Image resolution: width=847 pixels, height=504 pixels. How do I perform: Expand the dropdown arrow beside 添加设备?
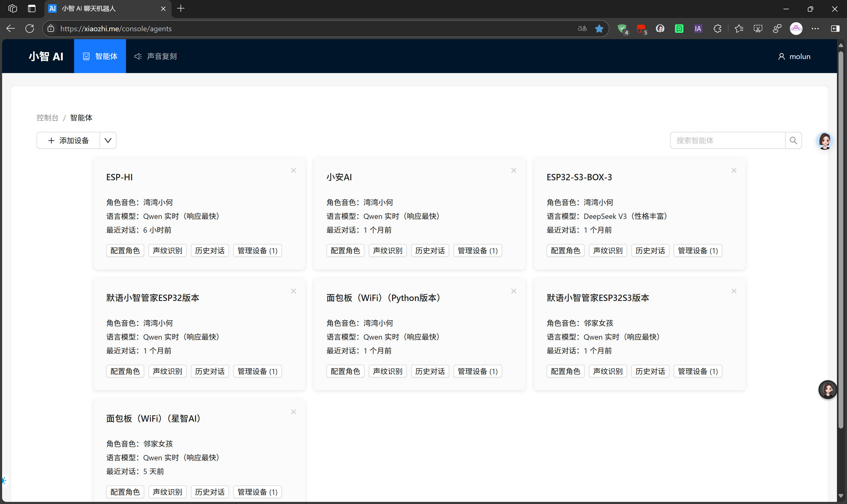108,140
